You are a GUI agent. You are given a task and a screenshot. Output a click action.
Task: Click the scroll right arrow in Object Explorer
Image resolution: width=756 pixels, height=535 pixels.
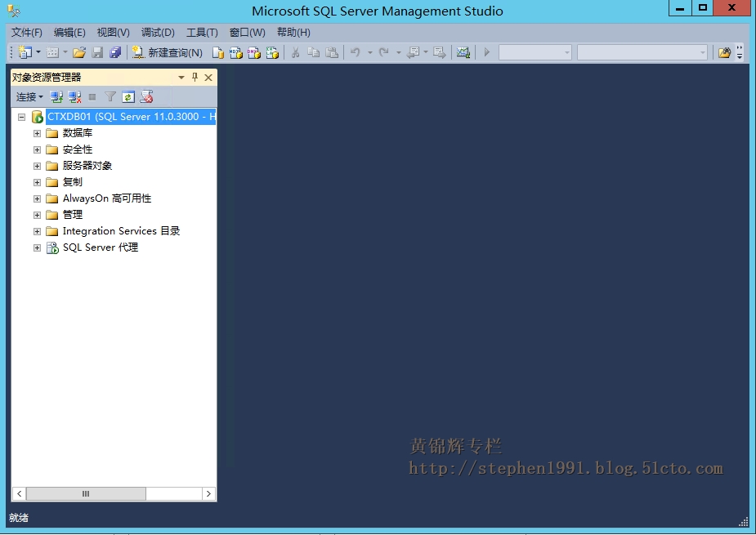pyautogui.click(x=208, y=493)
